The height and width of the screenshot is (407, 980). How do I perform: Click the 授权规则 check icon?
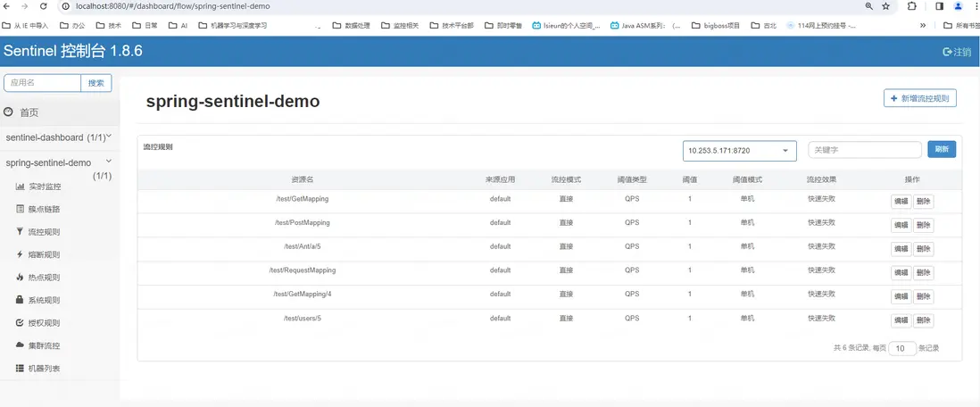[20, 323]
